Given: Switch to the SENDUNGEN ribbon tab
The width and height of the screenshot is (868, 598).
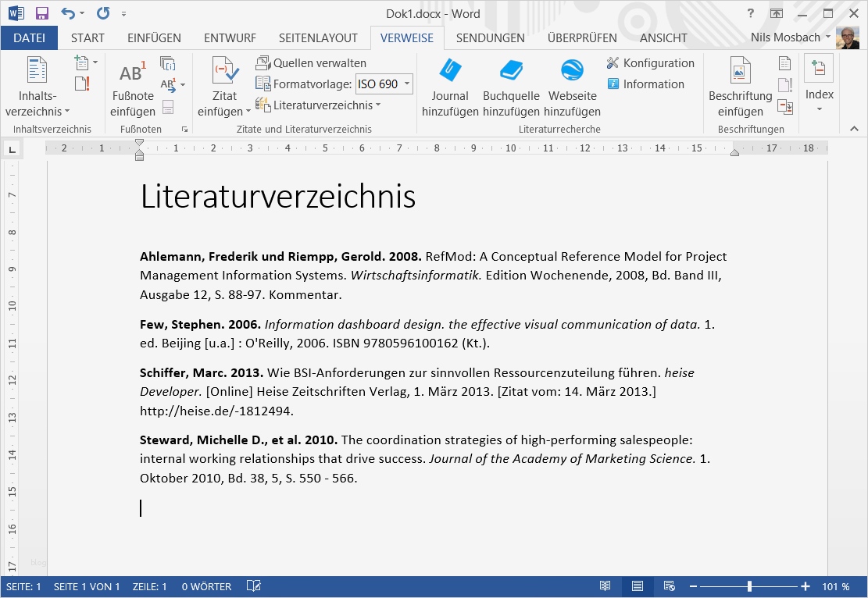Looking at the screenshot, I should (x=492, y=37).
